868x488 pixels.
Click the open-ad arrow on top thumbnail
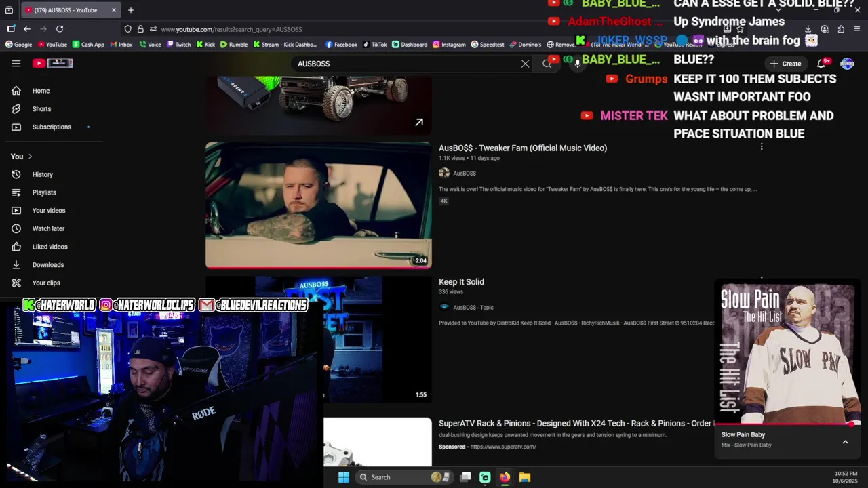(419, 122)
